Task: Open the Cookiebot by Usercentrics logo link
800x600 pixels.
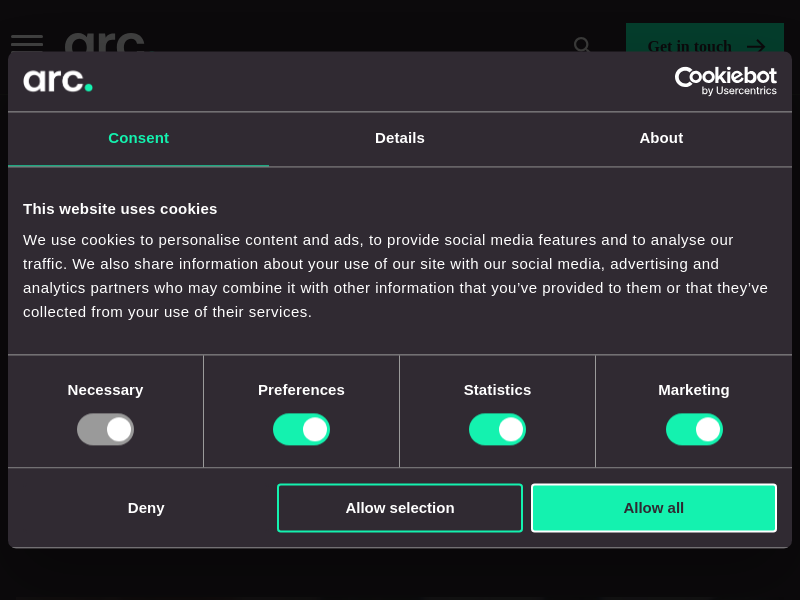Action: tap(725, 81)
